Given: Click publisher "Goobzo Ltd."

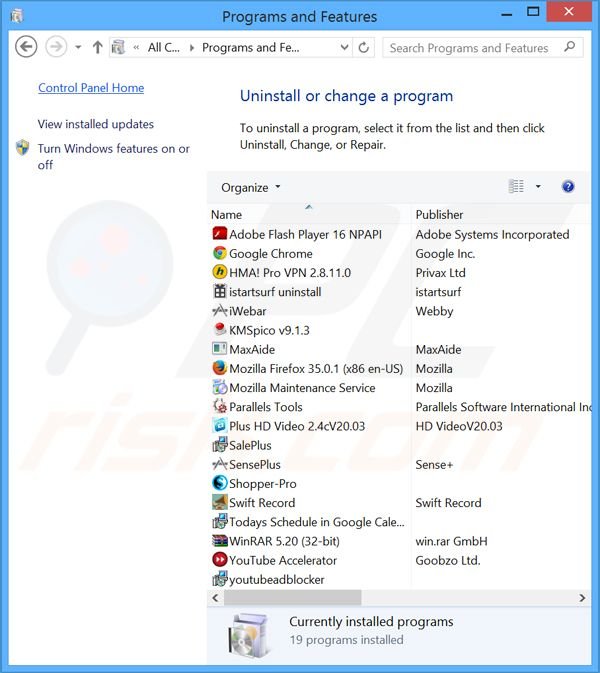Looking at the screenshot, I should [448, 560].
